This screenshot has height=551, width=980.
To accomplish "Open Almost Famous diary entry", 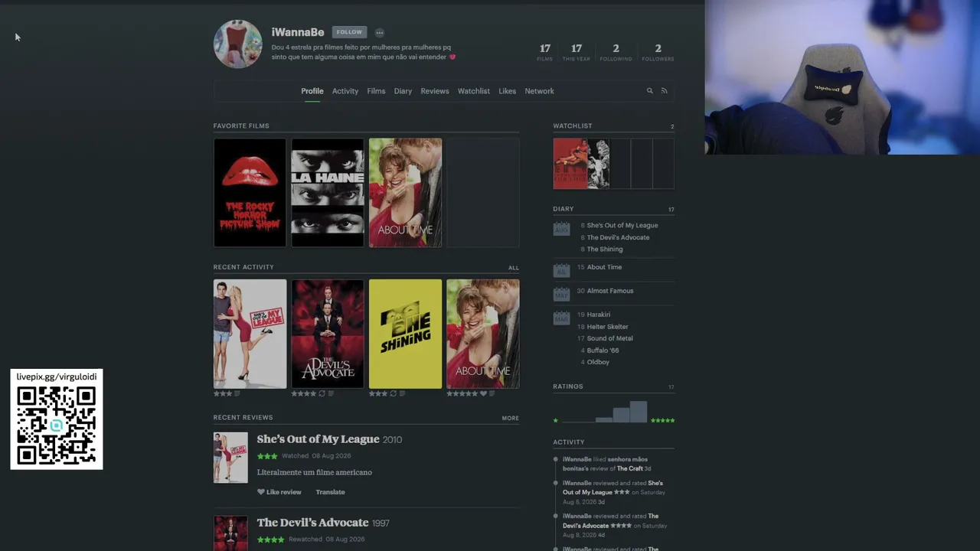I will pos(610,291).
